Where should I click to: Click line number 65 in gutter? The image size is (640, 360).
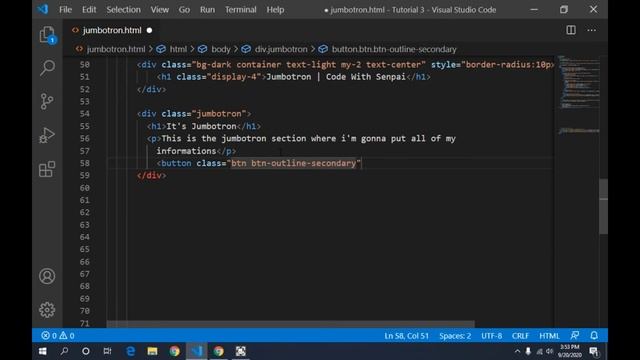pos(84,249)
